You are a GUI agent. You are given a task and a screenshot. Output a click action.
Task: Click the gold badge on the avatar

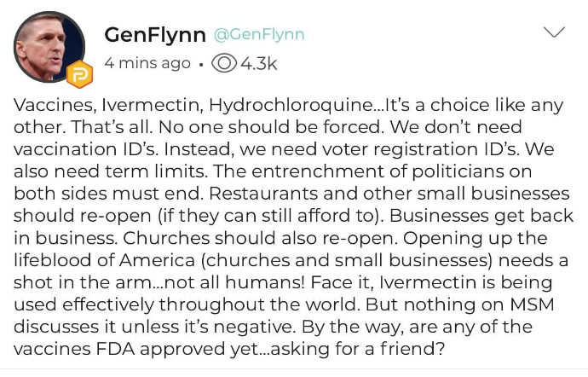[78, 76]
